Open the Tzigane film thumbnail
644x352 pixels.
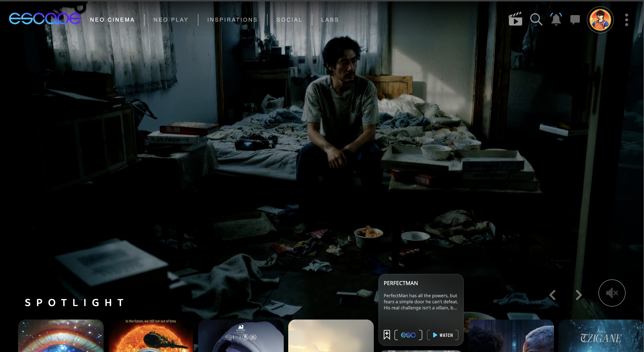(601, 336)
